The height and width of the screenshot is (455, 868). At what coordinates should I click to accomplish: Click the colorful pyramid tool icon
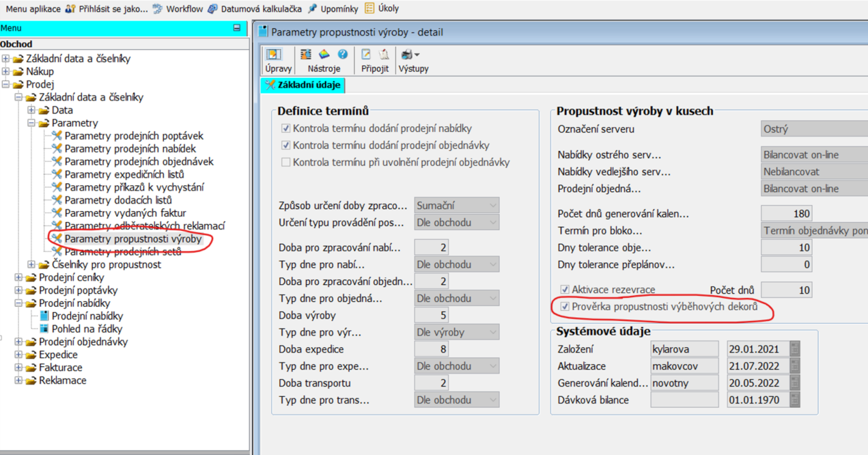pos(324,55)
